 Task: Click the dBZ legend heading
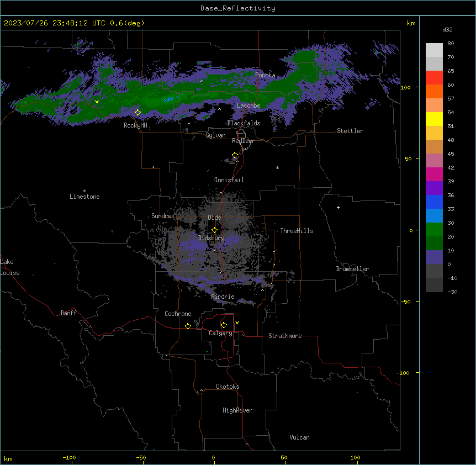[x=447, y=29]
